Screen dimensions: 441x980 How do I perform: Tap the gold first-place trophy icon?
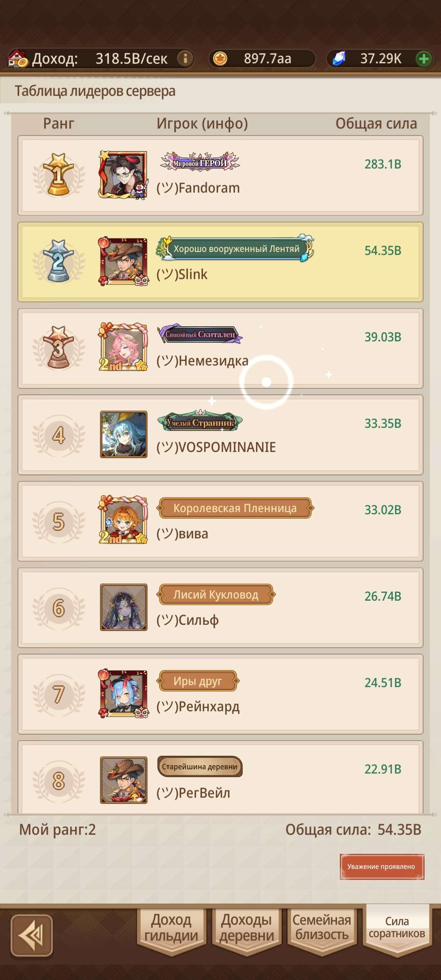click(x=59, y=175)
